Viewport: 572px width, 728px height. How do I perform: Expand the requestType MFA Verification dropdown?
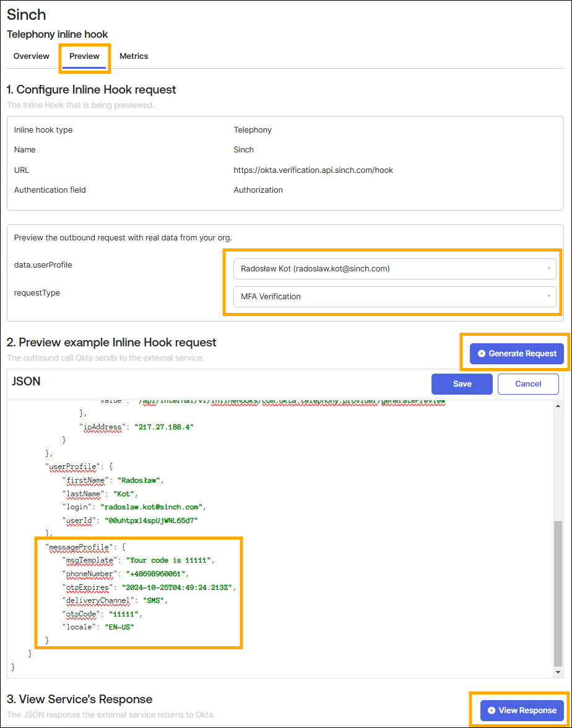pos(394,297)
